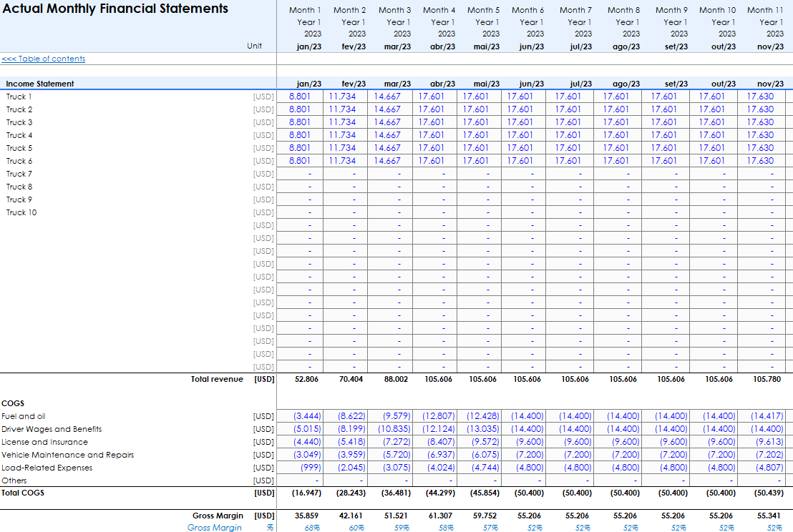This screenshot has height=532, width=793.
Task: Open the Table of contents link
Action: [44, 59]
